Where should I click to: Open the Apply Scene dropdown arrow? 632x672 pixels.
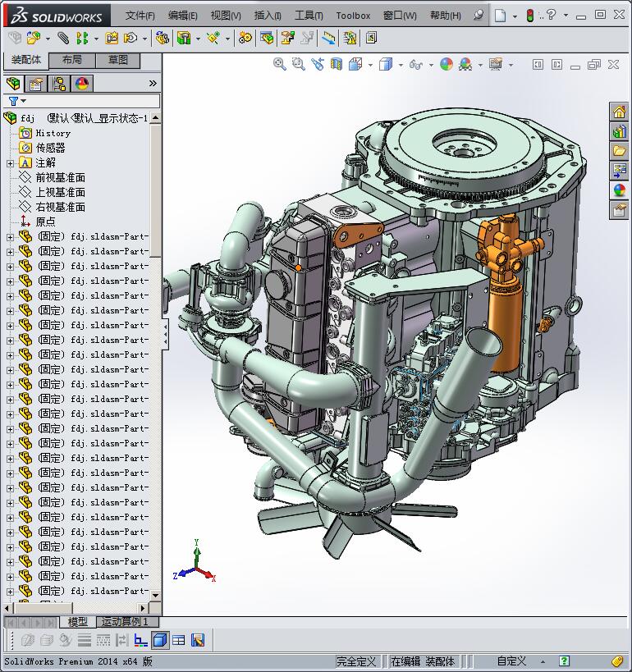point(480,65)
